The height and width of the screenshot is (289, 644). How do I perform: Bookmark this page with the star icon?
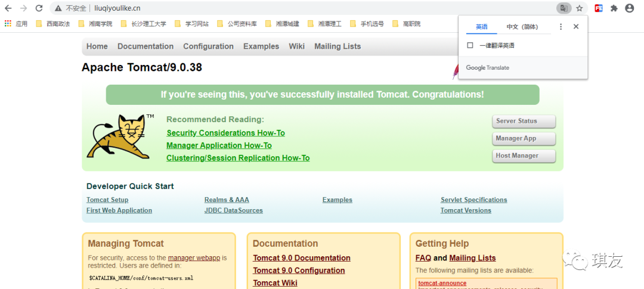coord(580,8)
